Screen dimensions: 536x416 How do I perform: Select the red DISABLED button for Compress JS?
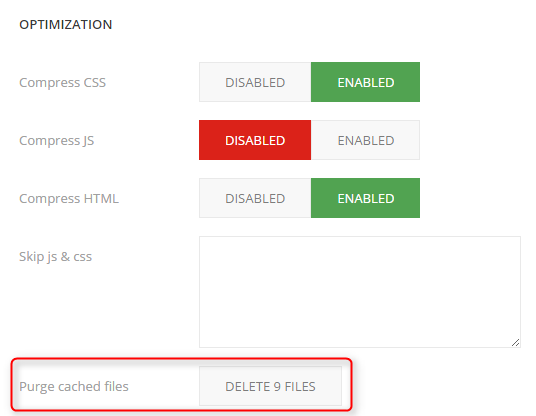(x=255, y=140)
